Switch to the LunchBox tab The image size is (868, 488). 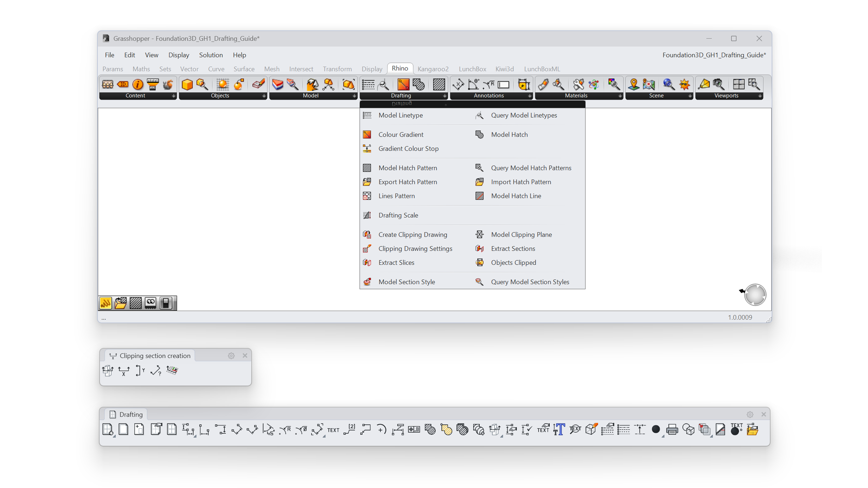tap(472, 69)
